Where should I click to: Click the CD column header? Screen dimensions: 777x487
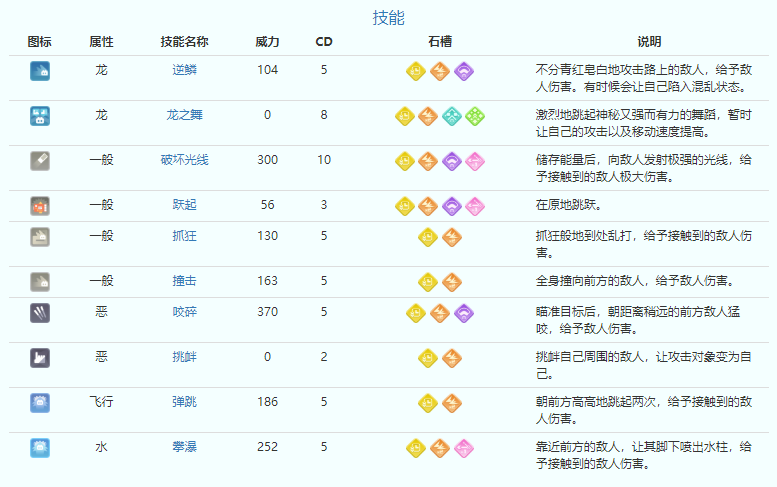coord(324,42)
